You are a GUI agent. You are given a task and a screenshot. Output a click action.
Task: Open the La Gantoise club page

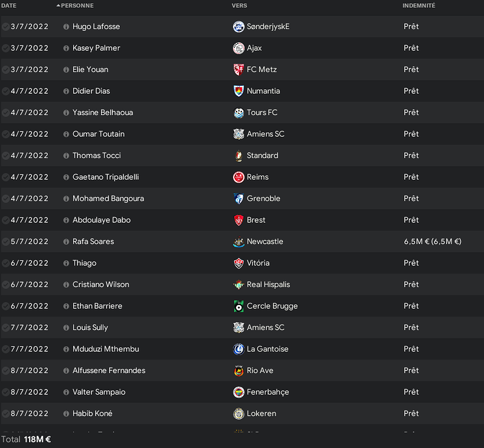pos(267,349)
